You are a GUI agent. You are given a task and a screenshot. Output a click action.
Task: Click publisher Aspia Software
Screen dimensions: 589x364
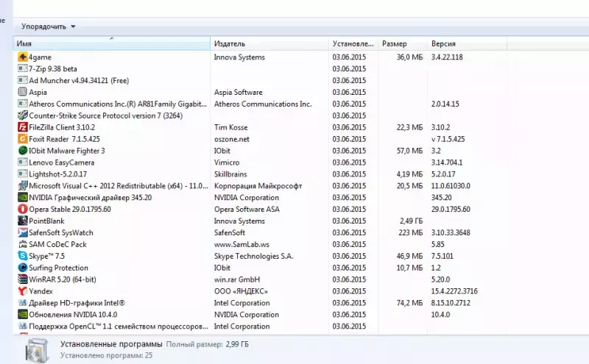[238, 92]
